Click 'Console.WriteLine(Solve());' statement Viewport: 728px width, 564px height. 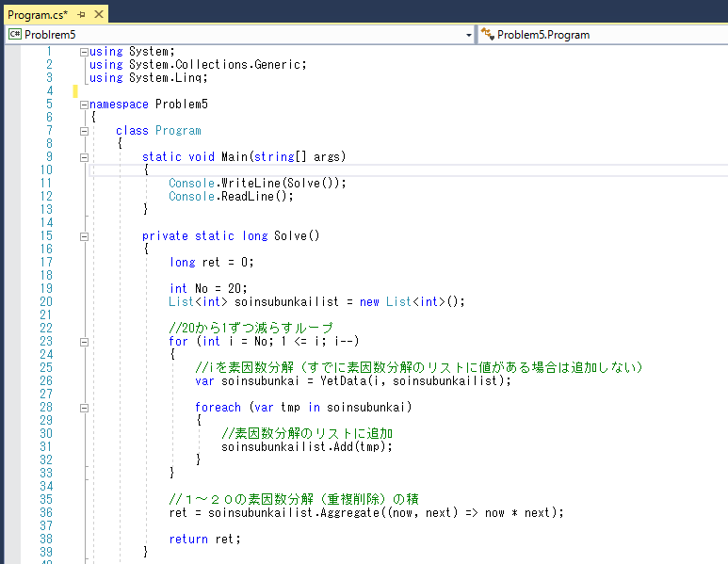[258, 183]
